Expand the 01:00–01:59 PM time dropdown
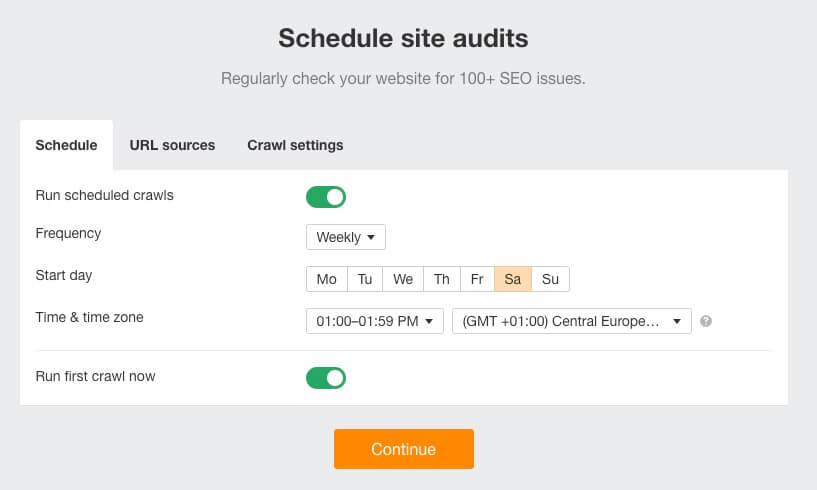The height and width of the screenshot is (490, 817). [375, 321]
